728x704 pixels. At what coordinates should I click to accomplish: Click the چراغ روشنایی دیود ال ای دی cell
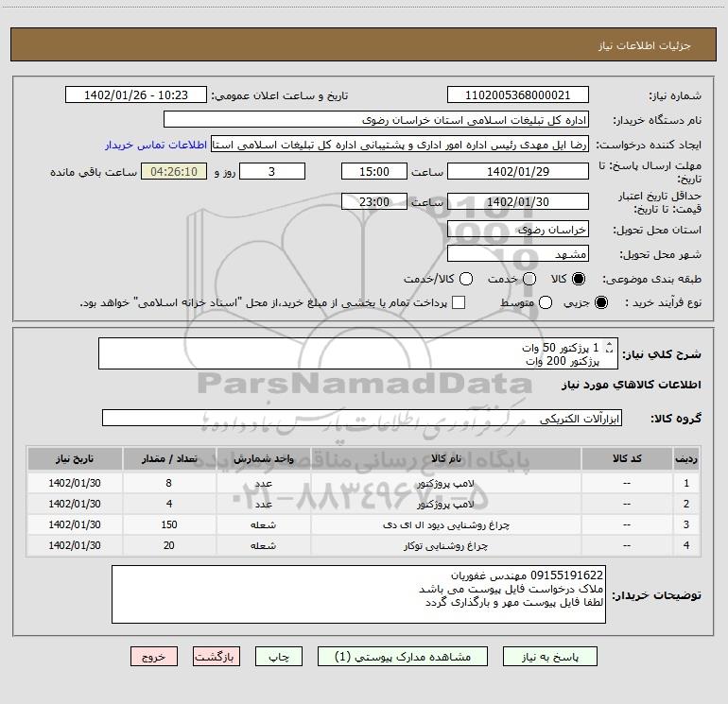pyautogui.click(x=445, y=524)
